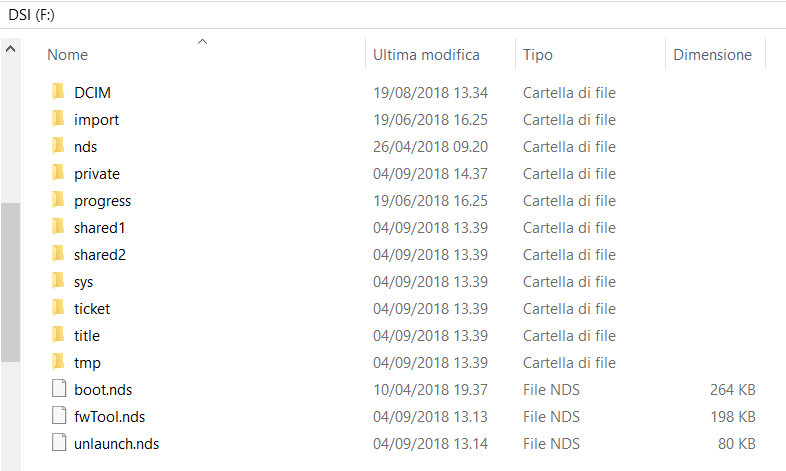Click the vertical scrollbar thumb on the left
Image resolution: width=786 pixels, height=471 pixels.
[x=10, y=282]
